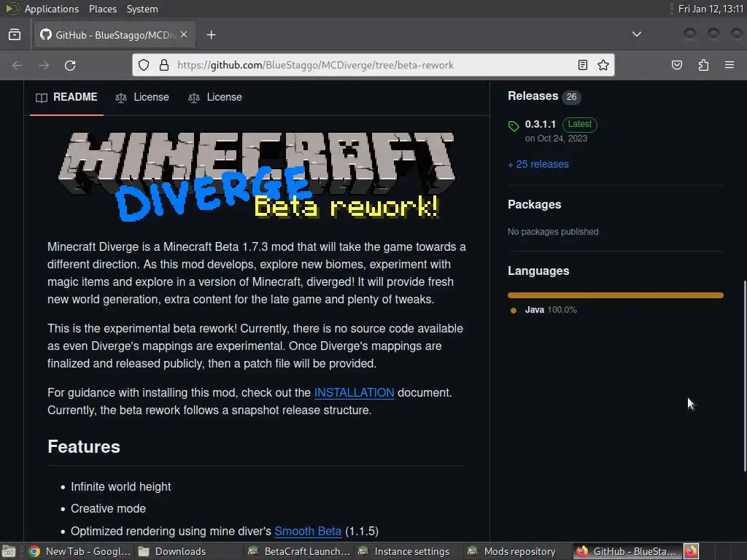
Task: Click the 'Infinite world height' list item
Action: click(x=120, y=486)
